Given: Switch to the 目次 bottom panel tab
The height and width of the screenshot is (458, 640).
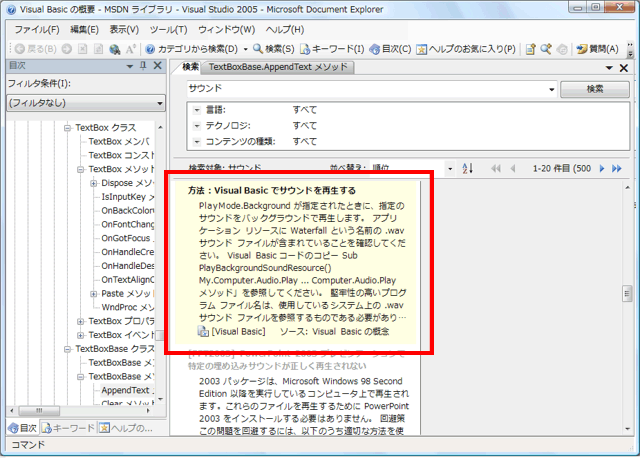Looking at the screenshot, I should (23, 428).
